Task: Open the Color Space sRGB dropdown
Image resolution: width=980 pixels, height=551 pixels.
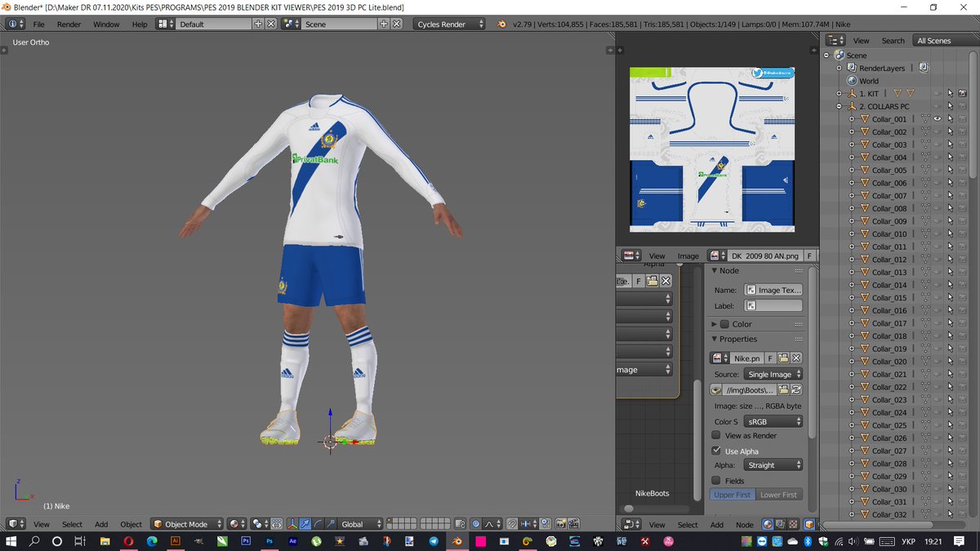Action: click(x=773, y=421)
